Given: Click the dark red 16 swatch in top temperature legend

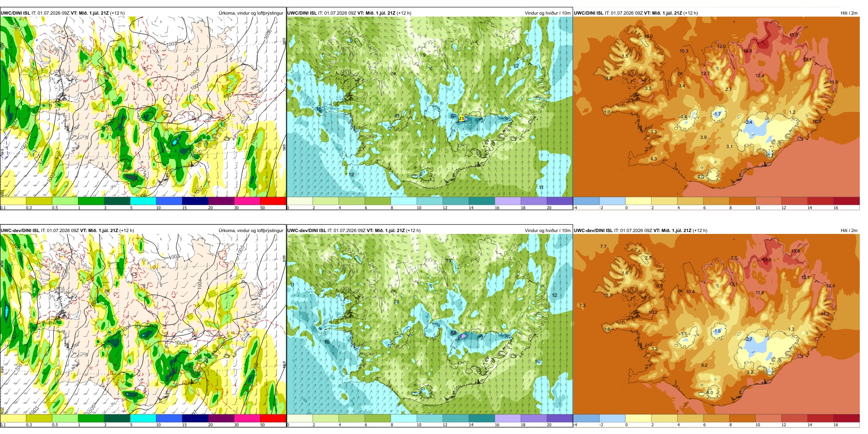Looking at the screenshot, I should (847, 201).
